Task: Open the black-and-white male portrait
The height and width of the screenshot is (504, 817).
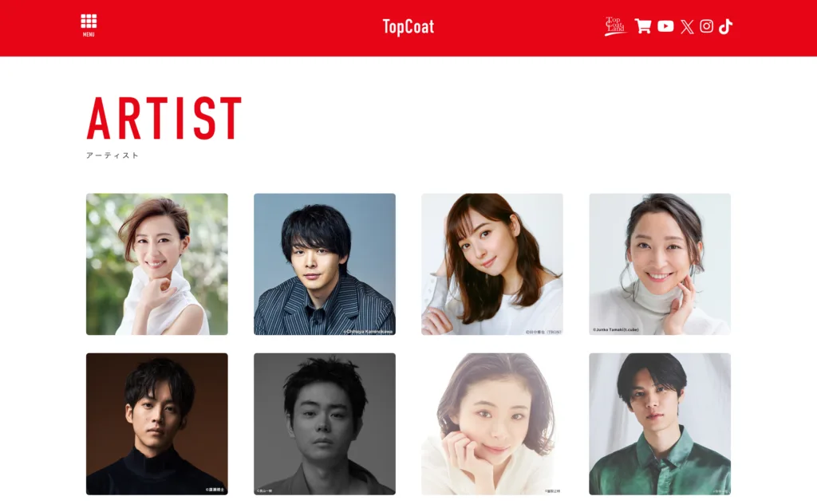Action: click(x=325, y=423)
